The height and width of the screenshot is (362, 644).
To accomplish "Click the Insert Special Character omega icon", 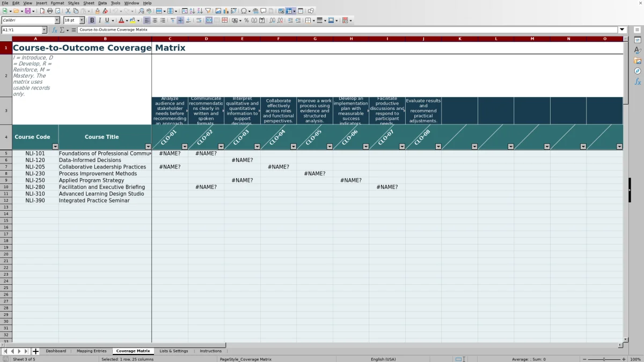I will pyautogui.click(x=244, y=11).
